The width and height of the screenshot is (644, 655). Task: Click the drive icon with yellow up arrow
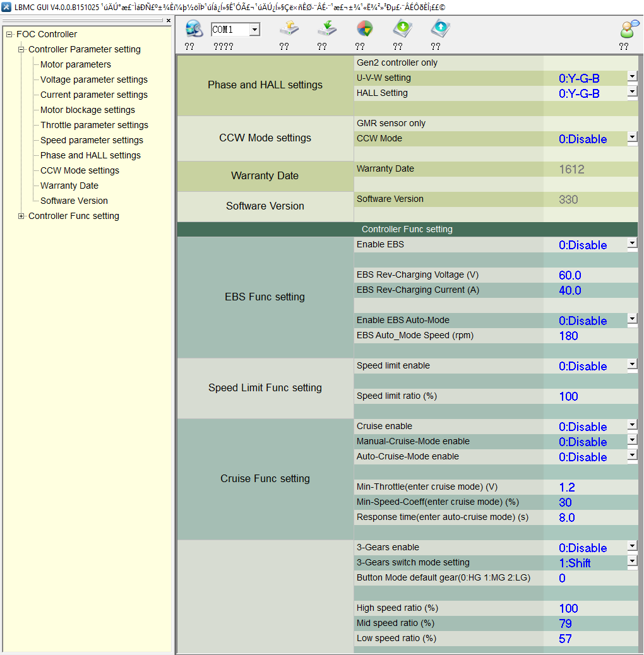[289, 29]
